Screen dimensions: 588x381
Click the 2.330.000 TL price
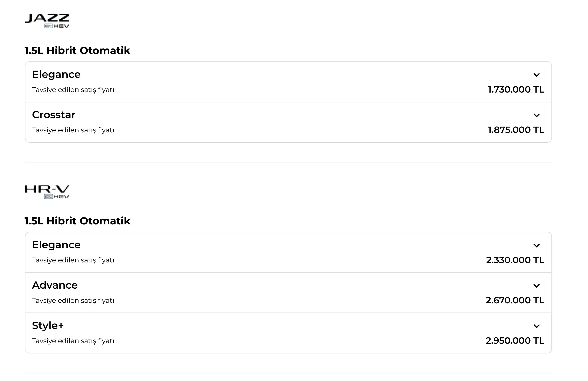[515, 260]
